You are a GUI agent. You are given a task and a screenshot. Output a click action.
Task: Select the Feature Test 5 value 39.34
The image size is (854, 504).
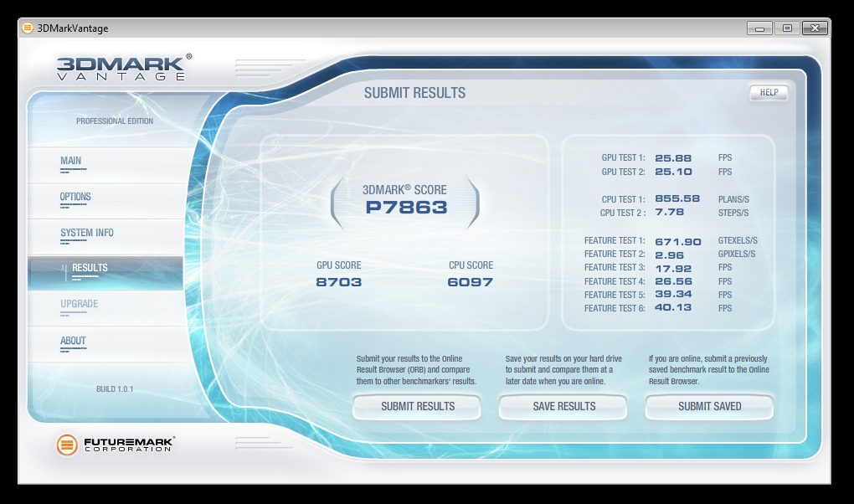(673, 294)
